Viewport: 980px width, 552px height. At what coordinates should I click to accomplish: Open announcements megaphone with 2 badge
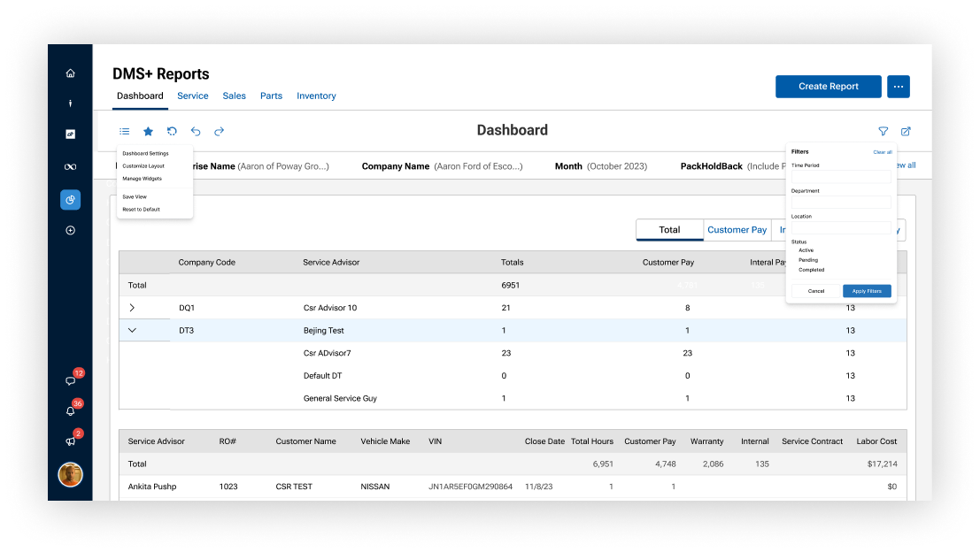click(71, 441)
